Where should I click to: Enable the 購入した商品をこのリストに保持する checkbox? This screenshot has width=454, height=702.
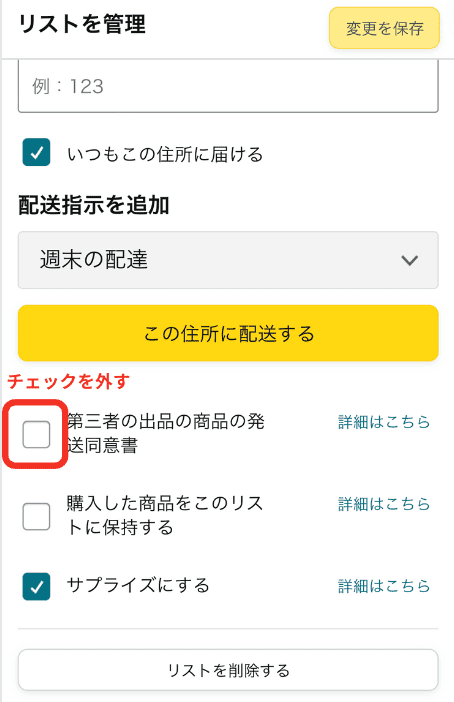click(x=36, y=516)
